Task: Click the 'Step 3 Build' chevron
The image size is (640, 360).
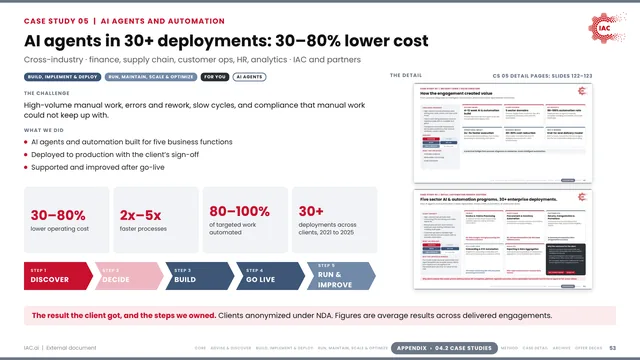Action: coord(200,276)
